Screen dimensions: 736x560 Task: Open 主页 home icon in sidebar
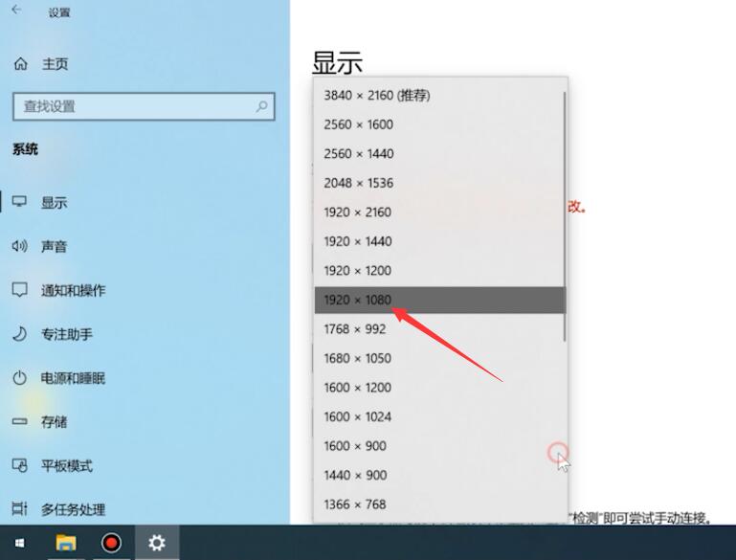[x=21, y=63]
